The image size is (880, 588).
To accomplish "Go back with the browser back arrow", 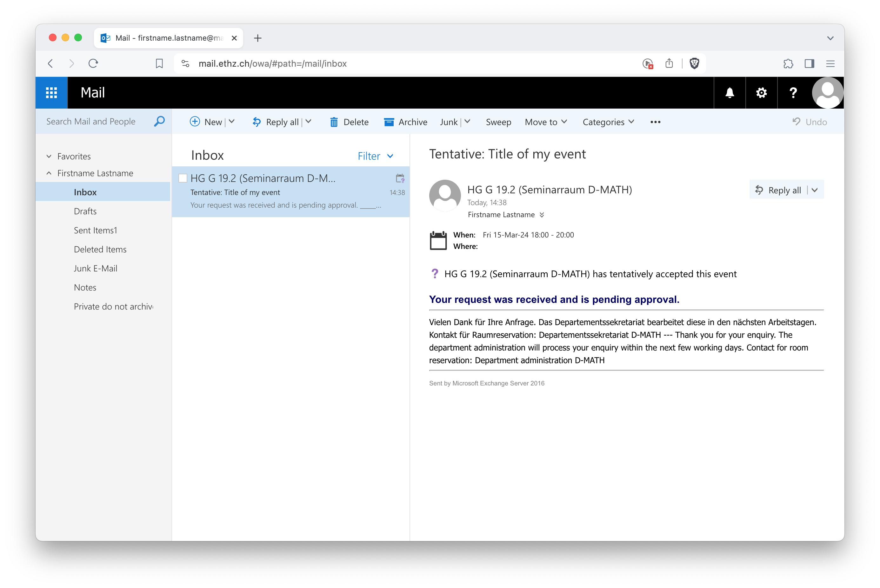I will 50,63.
